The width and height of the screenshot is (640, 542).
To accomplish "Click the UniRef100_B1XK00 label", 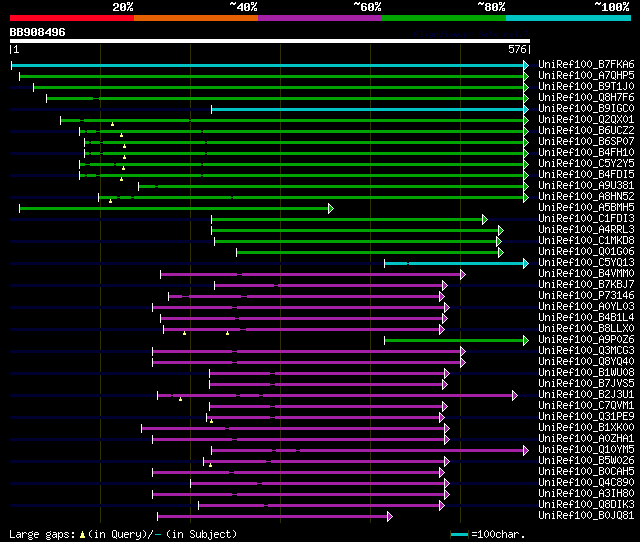I will tap(586, 428).
